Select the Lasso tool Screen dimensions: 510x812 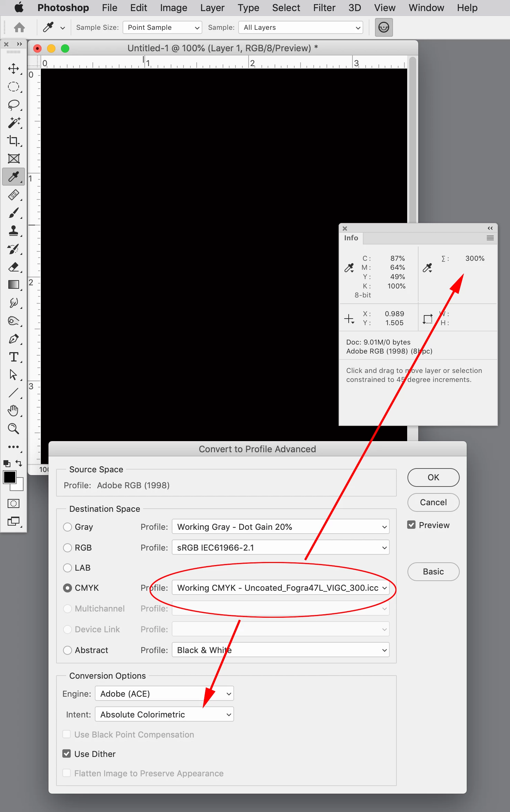pyautogui.click(x=14, y=105)
